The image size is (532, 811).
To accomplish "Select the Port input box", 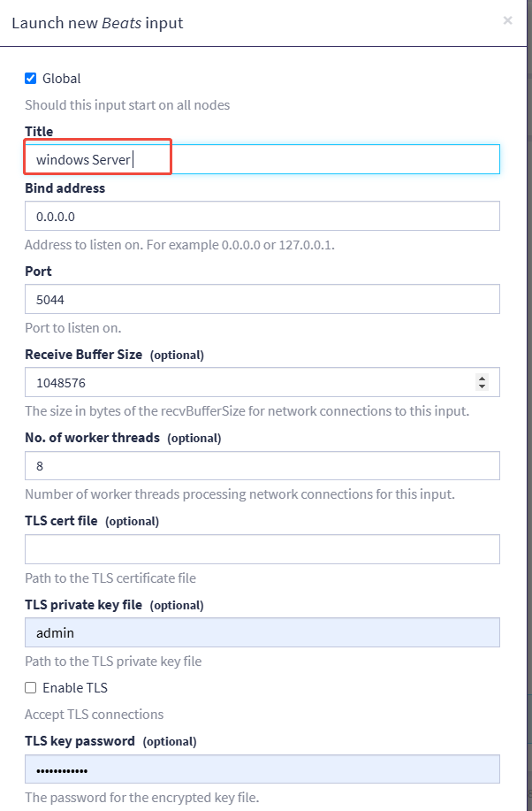I will point(262,299).
